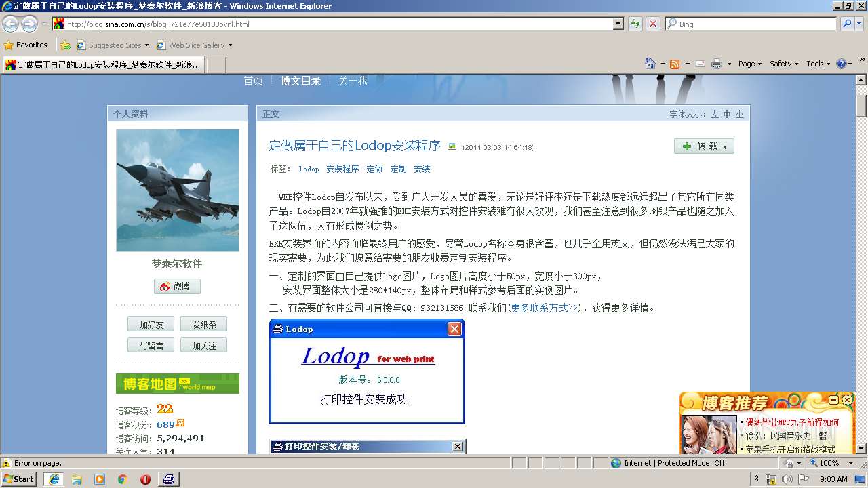Click the Stop loading red X icon
868x488 pixels.
tap(652, 24)
